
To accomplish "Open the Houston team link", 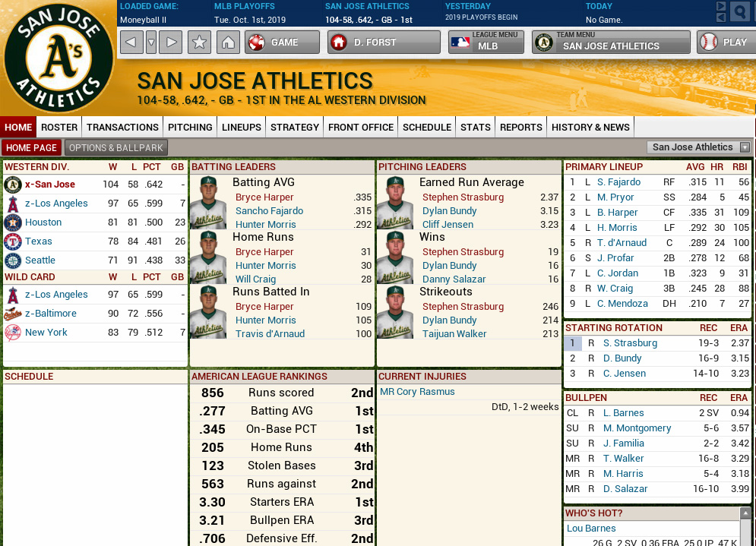I will tap(43, 223).
